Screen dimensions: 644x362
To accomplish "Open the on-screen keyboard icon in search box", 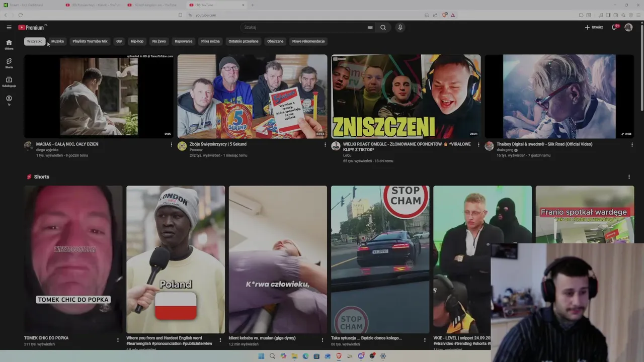I will click(x=370, y=27).
